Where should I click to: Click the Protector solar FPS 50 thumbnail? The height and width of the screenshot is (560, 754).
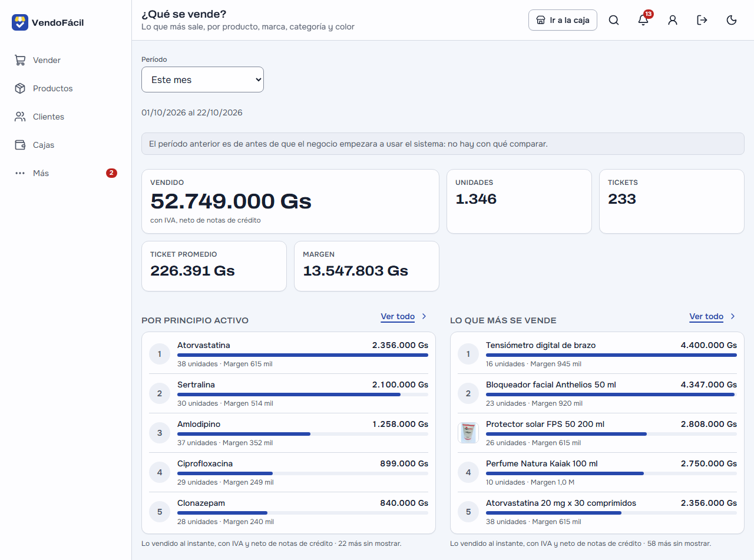click(x=468, y=433)
